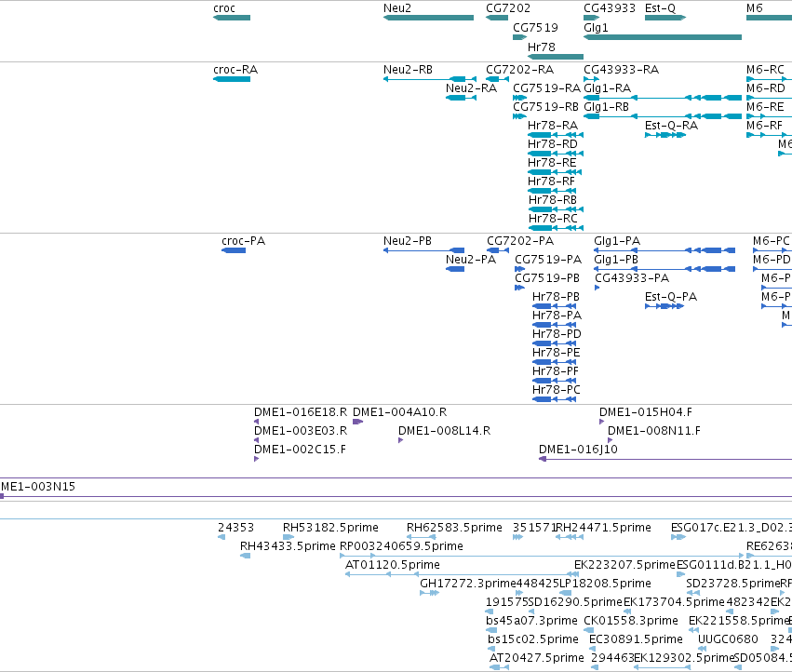Select the Est-Q-RA transcript
The height and width of the screenshot is (672, 792).
pyautogui.click(x=665, y=135)
